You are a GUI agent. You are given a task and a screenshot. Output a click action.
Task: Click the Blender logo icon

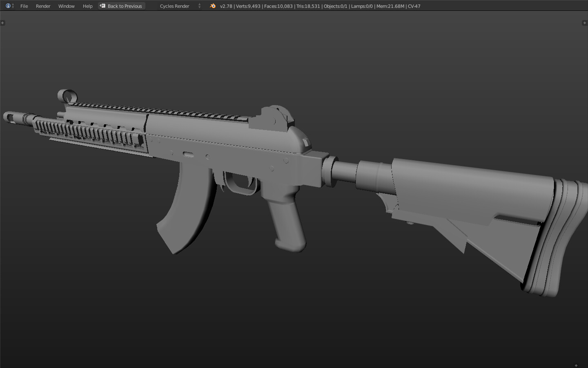point(212,6)
